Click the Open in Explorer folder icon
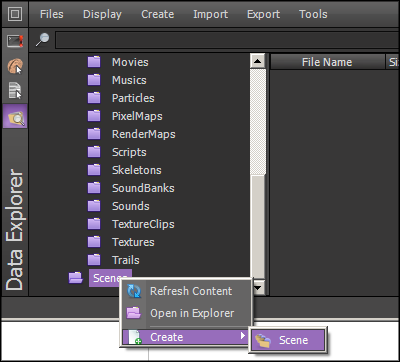 click(134, 313)
